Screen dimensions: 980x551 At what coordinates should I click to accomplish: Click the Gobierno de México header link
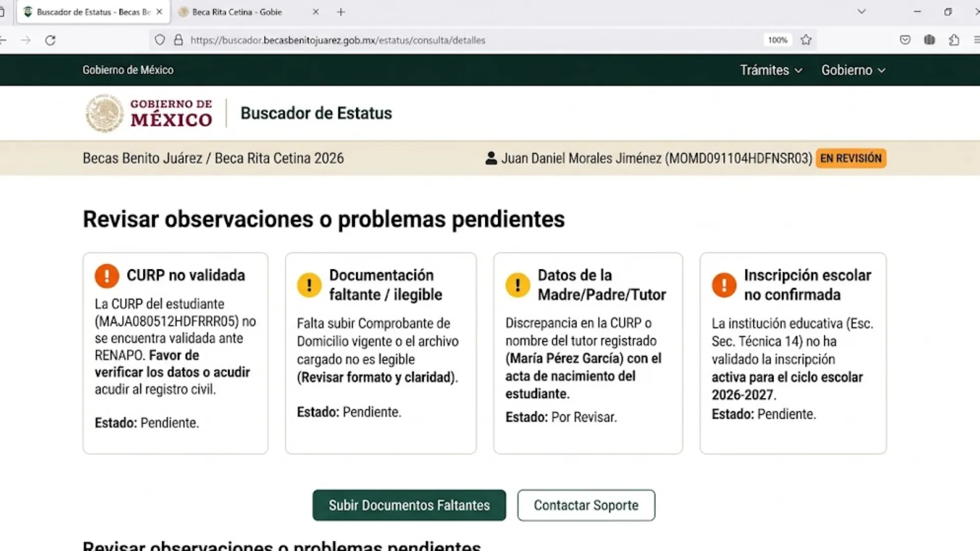point(128,70)
